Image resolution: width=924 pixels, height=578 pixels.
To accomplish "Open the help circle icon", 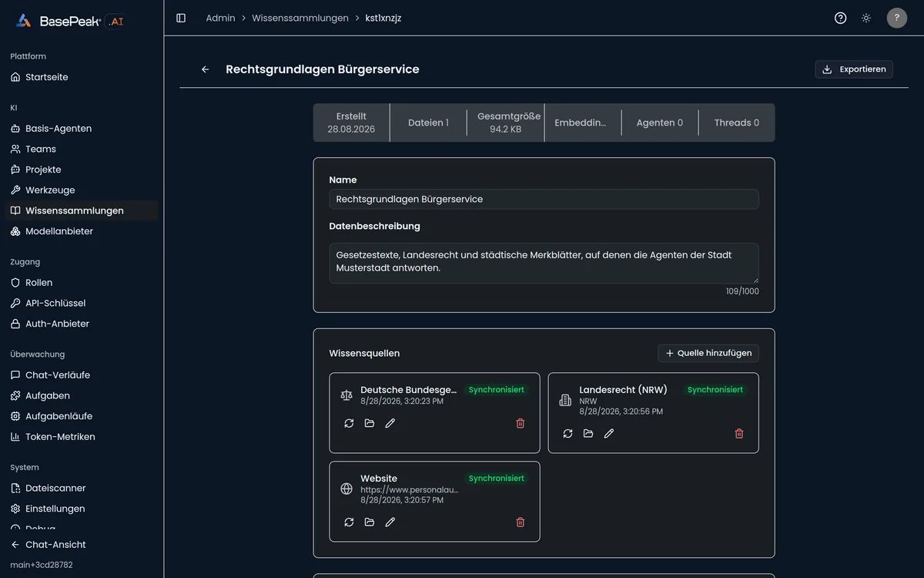I will (x=841, y=18).
